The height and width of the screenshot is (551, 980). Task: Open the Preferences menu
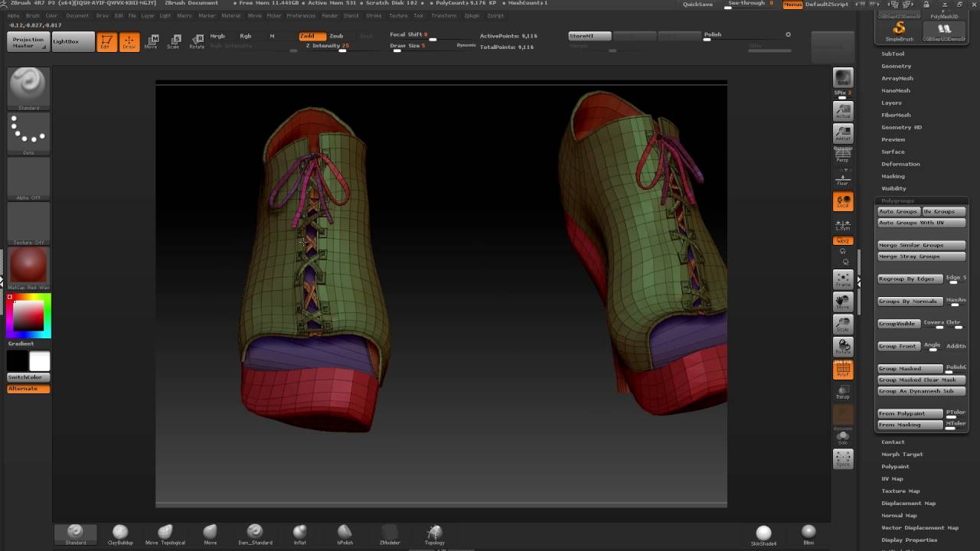tap(301, 15)
